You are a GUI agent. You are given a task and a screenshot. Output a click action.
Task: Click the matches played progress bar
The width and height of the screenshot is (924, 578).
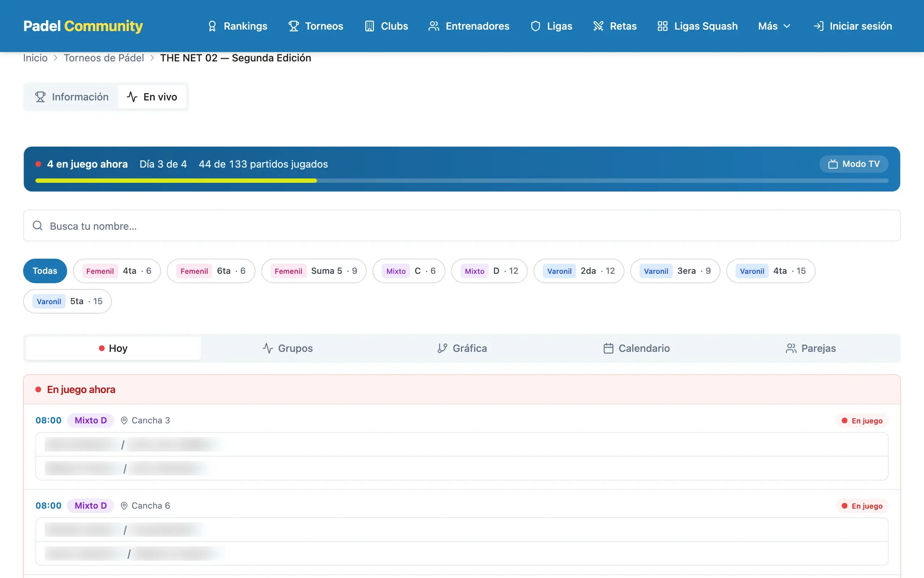coord(462,180)
